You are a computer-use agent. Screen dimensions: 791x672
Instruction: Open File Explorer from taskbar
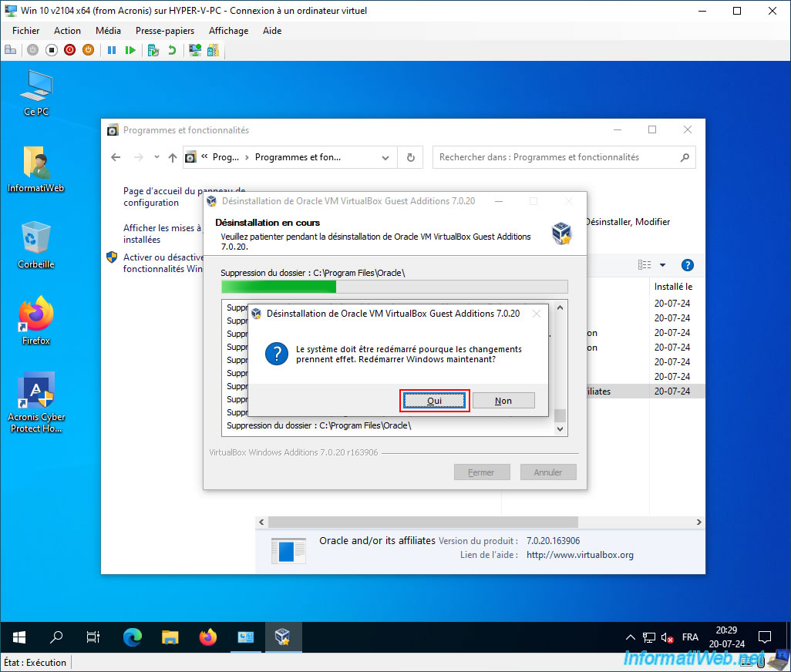pyautogui.click(x=170, y=637)
